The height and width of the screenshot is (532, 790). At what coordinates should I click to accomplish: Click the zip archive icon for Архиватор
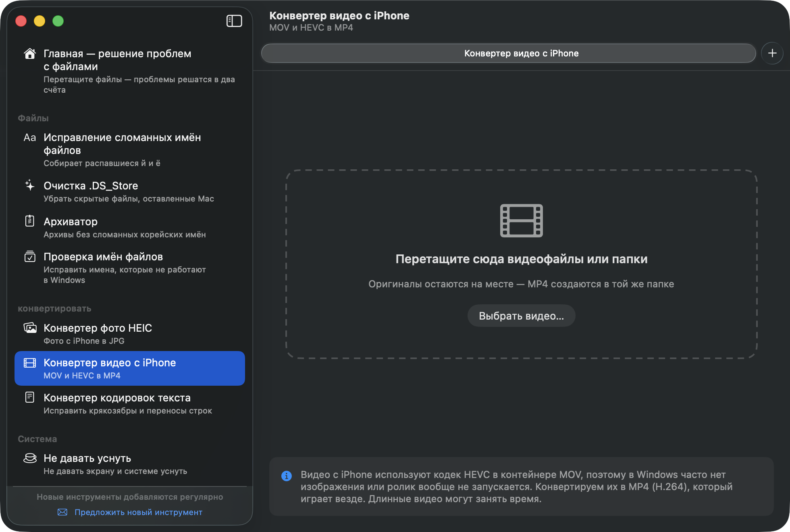[x=30, y=221]
